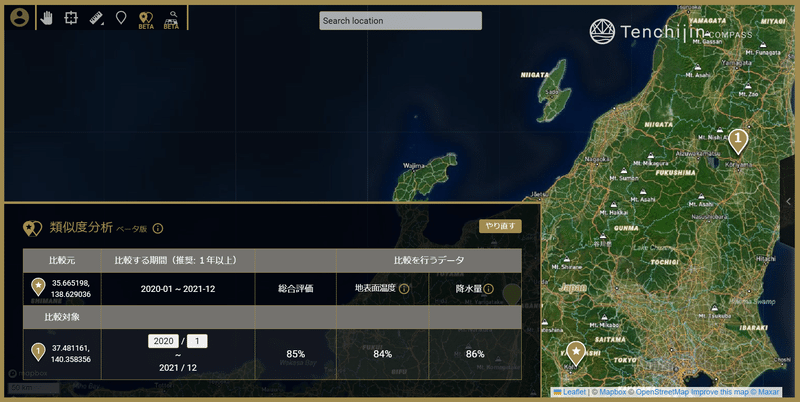Select the location pin tool
This screenshot has width=800, height=402.
coord(121,18)
